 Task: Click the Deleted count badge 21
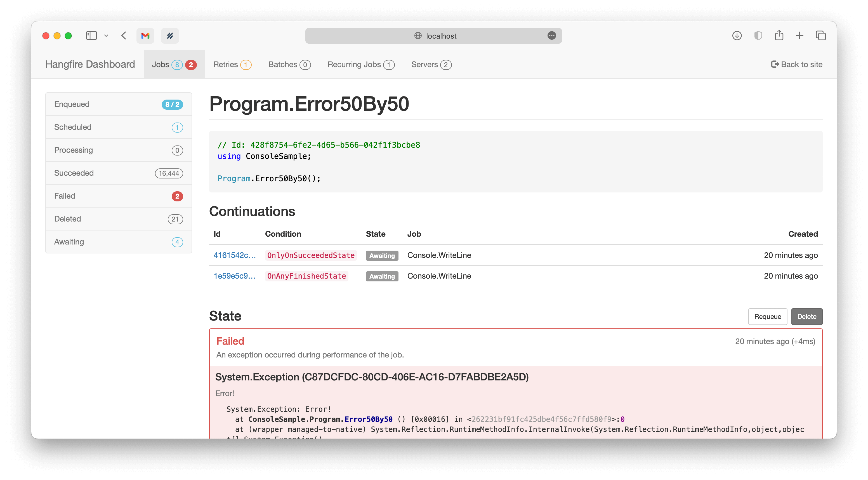175,219
